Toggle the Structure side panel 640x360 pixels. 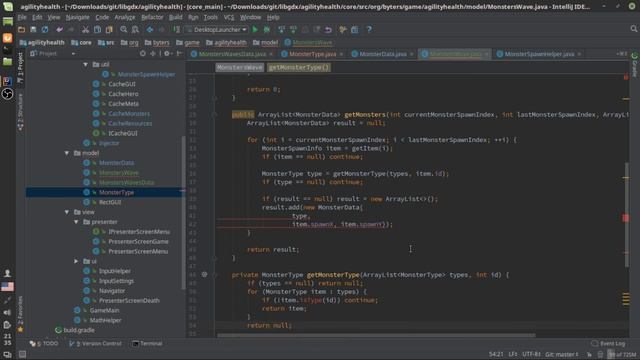click(20, 112)
